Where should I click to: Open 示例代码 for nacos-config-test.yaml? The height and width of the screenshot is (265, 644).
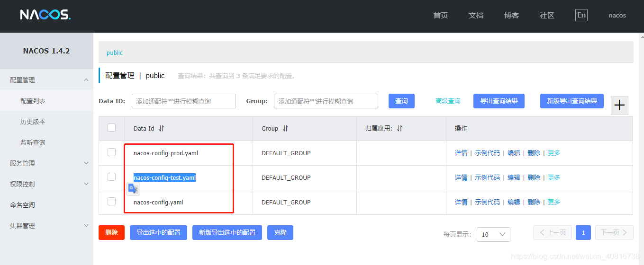pos(487,177)
